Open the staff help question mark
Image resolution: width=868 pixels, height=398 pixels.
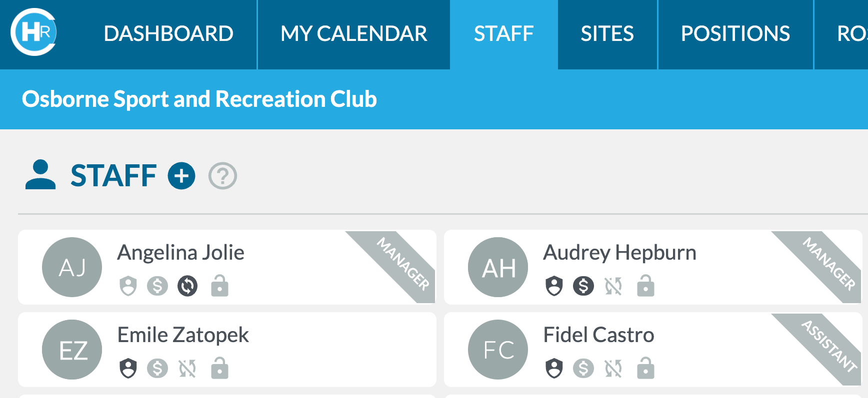point(222,176)
